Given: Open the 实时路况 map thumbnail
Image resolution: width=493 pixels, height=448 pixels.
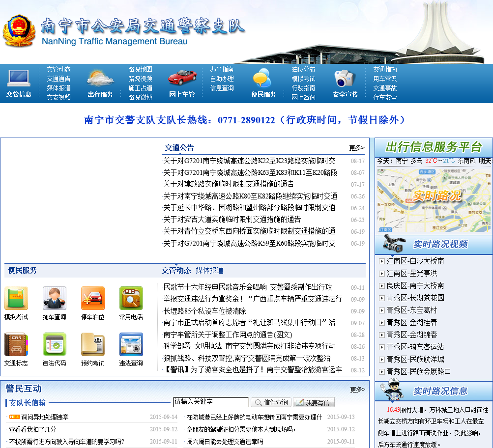Looking at the screenshot, I should coord(434,199).
